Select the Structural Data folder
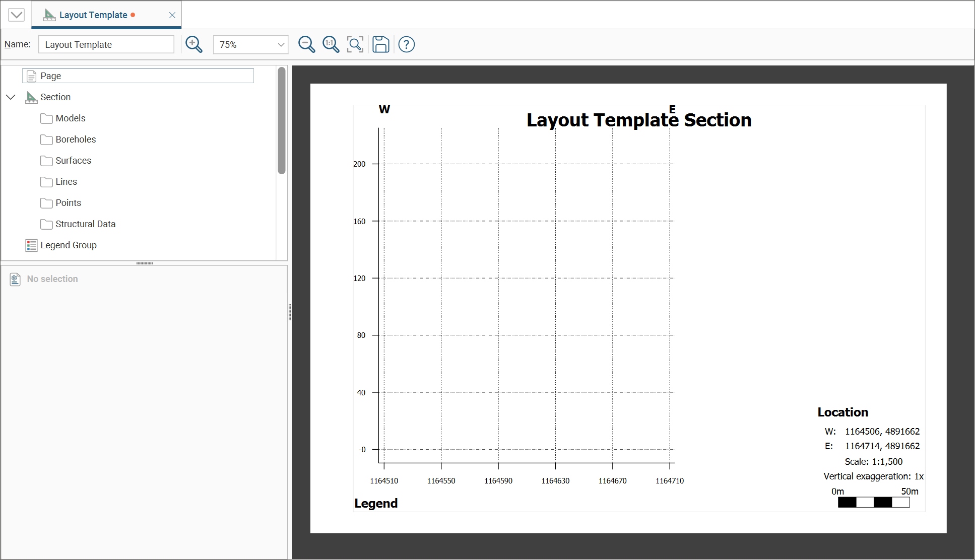The image size is (975, 560). tap(85, 224)
